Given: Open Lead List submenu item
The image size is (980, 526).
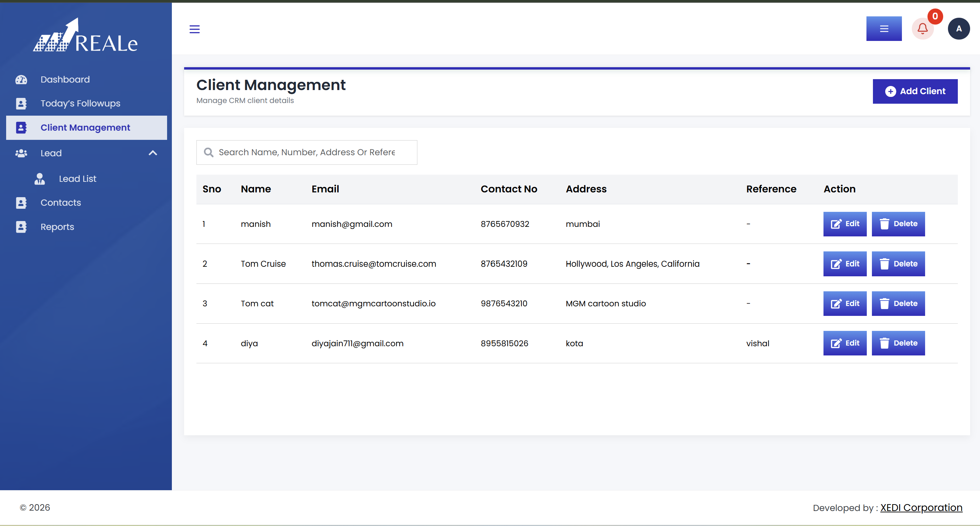Looking at the screenshot, I should click(x=78, y=178).
